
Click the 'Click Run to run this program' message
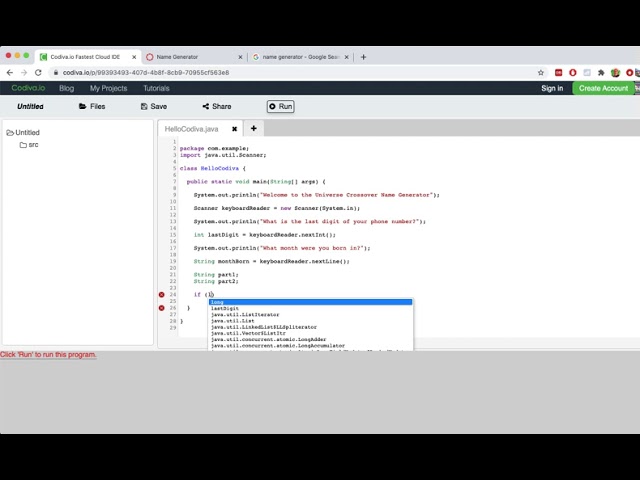coord(48,355)
